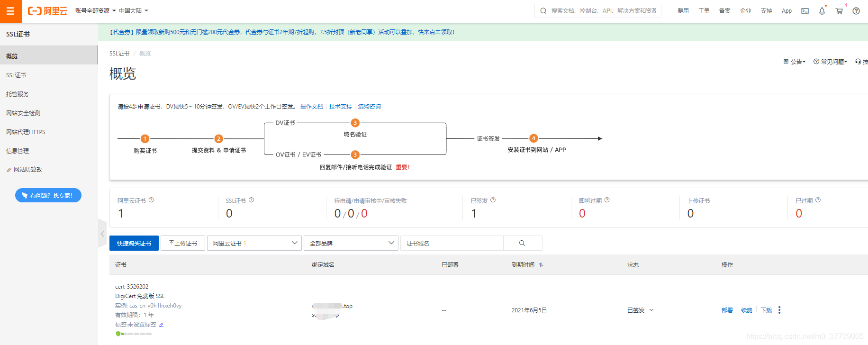
Task: Open the 公告 announcements dropdown
Action: [795, 62]
